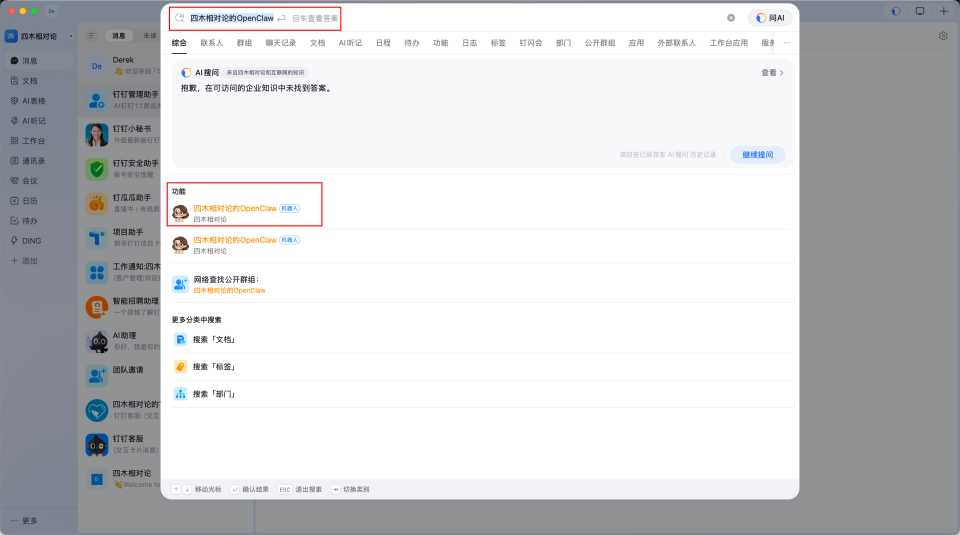Click the department org-chart icon
Screen dimensions: 960x535
coord(180,394)
